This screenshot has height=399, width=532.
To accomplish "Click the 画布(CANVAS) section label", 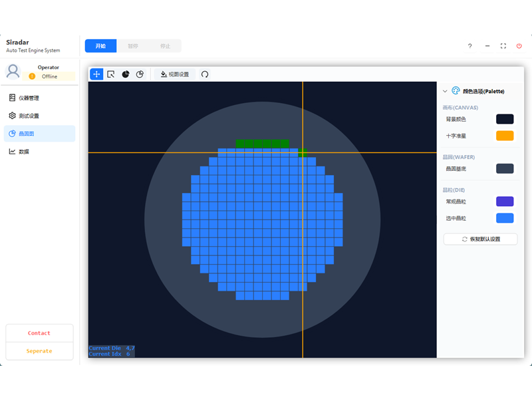I will (460, 108).
